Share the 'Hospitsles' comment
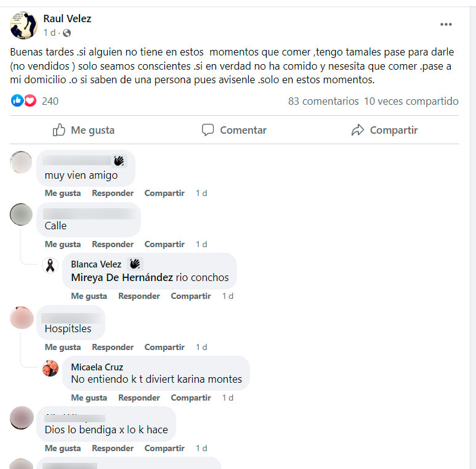Screen dimensions: 476x469 [x=164, y=347]
